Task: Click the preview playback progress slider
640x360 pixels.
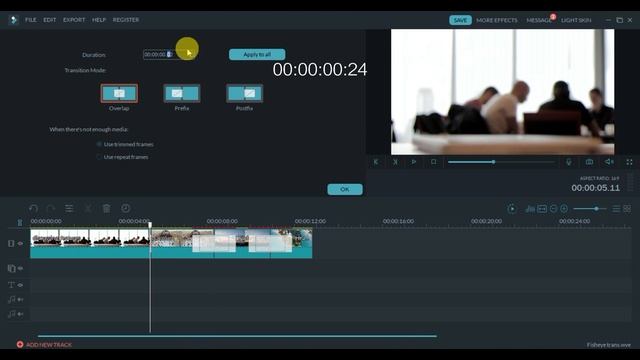Action: (x=501, y=162)
